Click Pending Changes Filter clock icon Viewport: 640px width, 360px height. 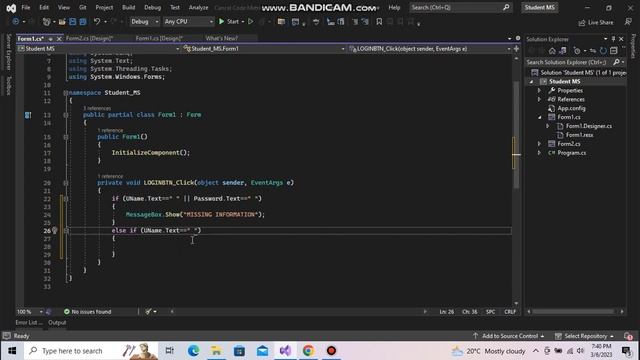point(577,51)
